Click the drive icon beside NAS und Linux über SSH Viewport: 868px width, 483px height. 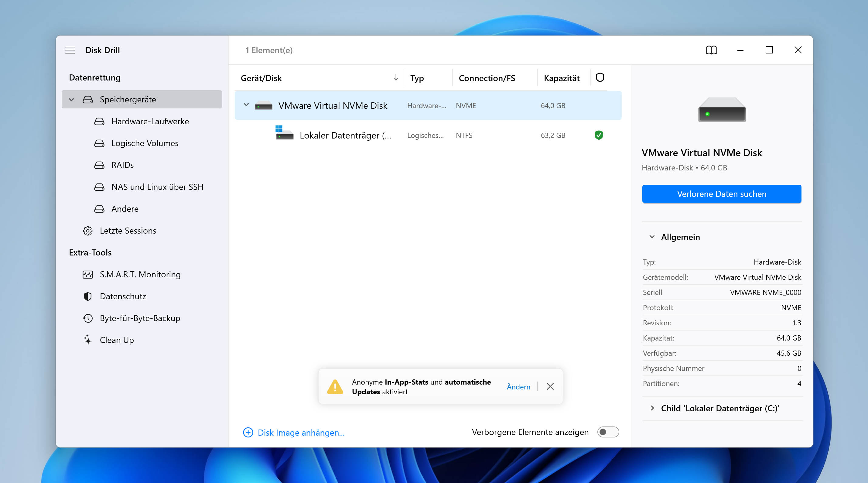click(x=99, y=187)
